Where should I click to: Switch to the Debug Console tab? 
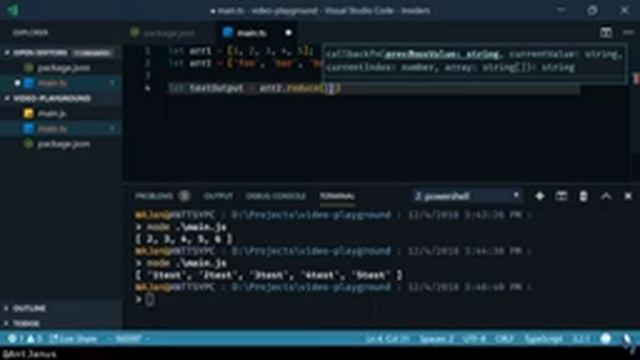[x=276, y=196]
